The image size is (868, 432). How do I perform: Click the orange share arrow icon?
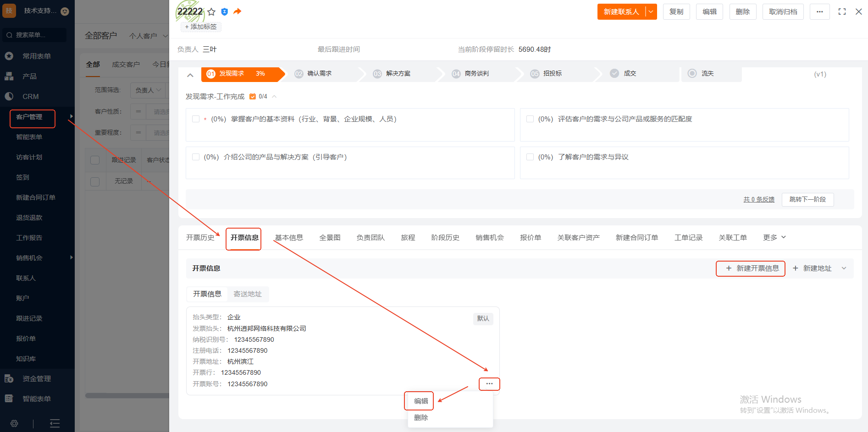pyautogui.click(x=237, y=11)
